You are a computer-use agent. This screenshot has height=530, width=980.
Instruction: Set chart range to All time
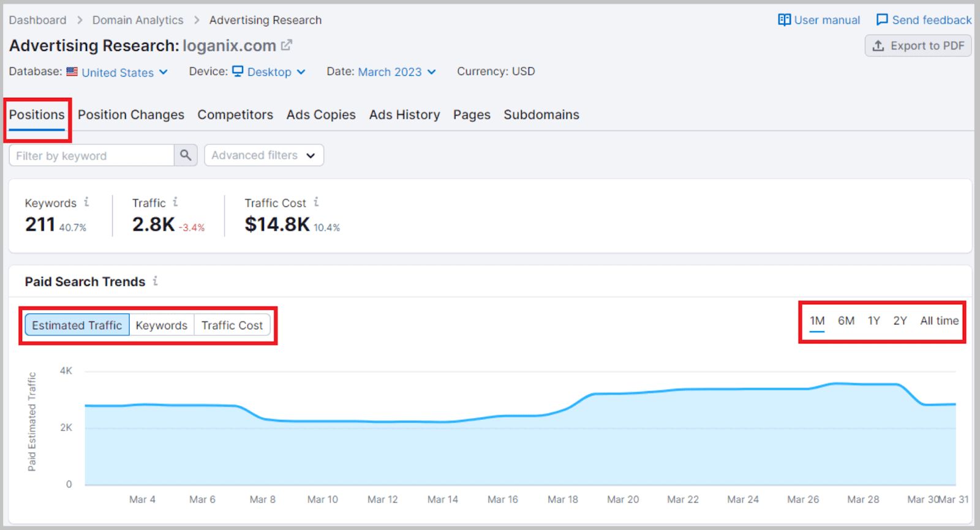[x=939, y=321]
